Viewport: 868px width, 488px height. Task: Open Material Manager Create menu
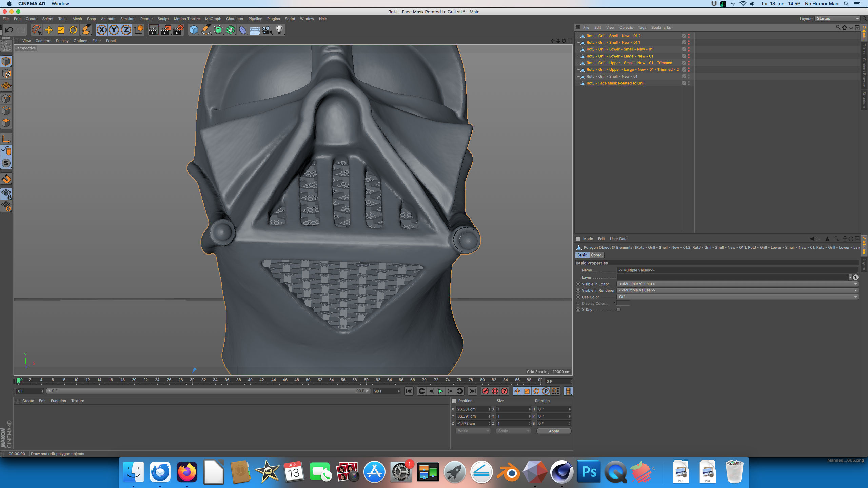[28, 401]
